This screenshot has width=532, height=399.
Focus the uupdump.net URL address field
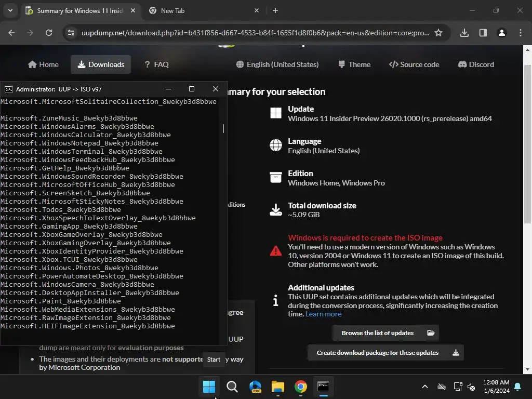point(255,33)
